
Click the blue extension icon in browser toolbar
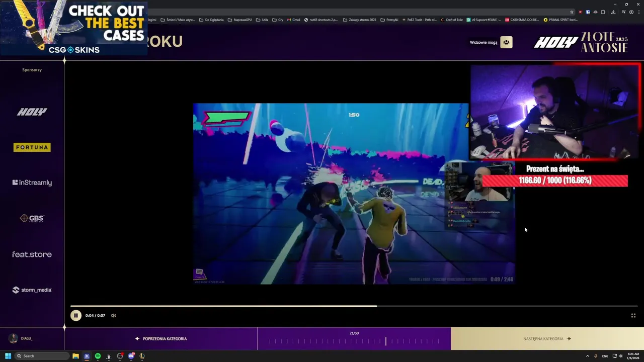coord(588,12)
